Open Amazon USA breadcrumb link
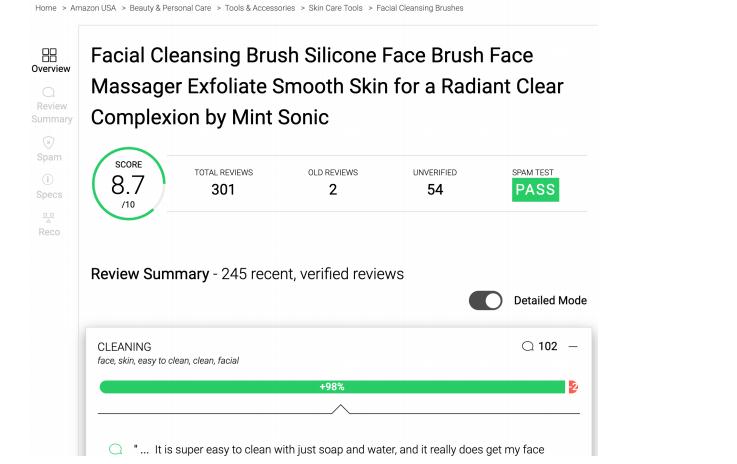 click(x=93, y=8)
